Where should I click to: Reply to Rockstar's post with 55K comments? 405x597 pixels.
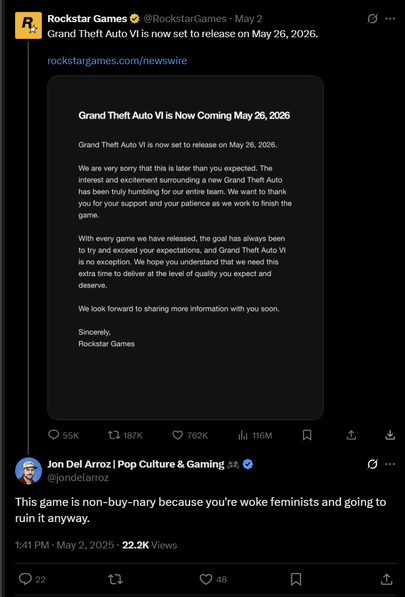tap(64, 435)
